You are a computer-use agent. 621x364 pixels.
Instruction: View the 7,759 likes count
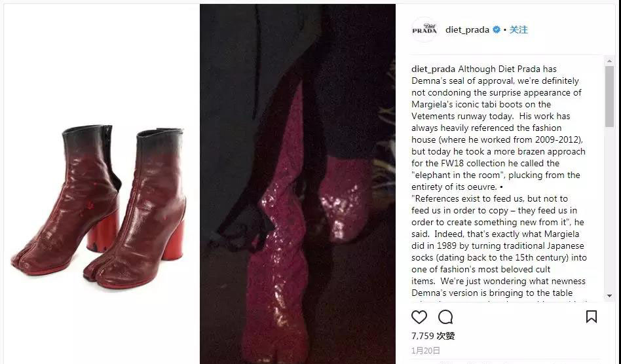[423, 336]
